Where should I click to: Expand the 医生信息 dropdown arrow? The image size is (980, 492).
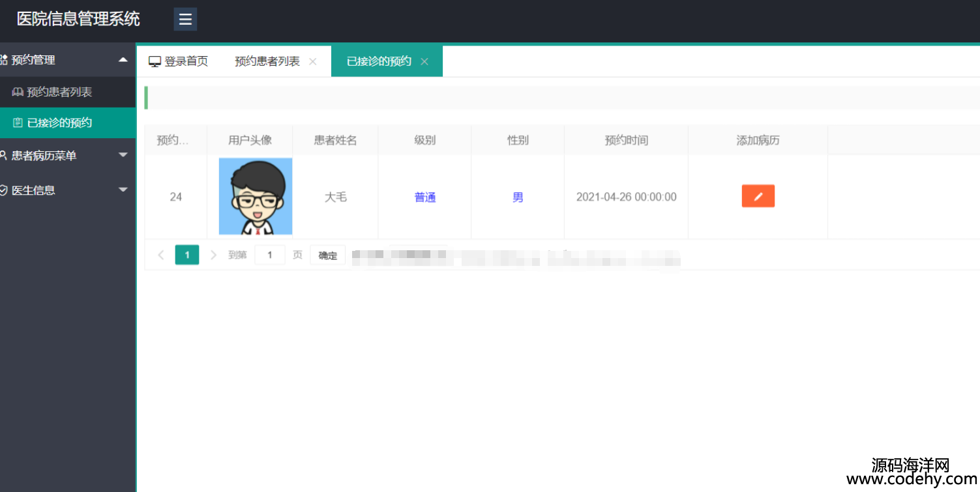point(123,190)
